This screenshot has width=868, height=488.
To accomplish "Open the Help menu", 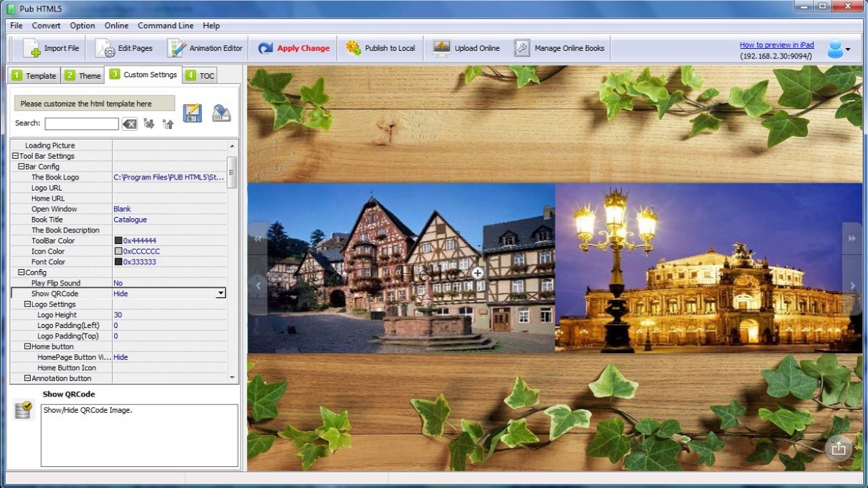I will [x=211, y=26].
